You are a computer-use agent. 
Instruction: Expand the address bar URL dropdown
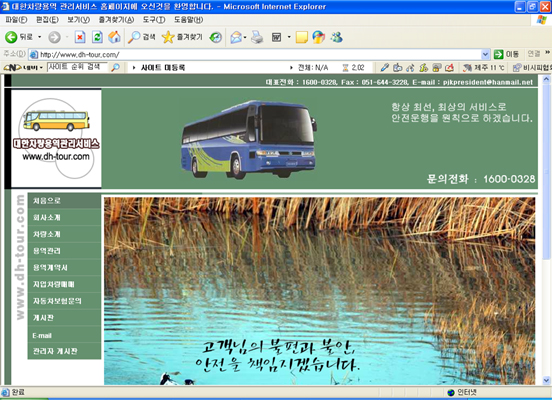[485, 54]
